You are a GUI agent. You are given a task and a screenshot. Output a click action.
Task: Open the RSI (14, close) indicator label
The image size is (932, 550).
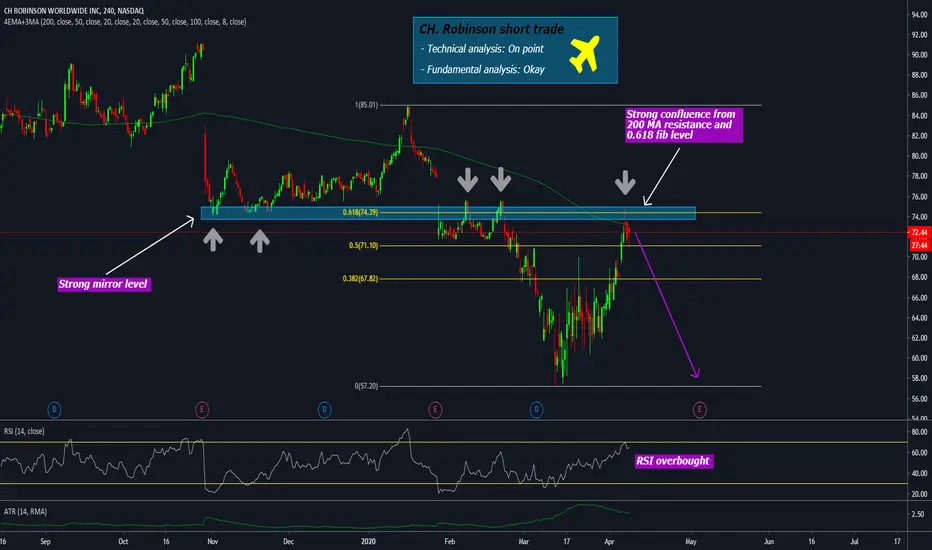click(x=24, y=431)
